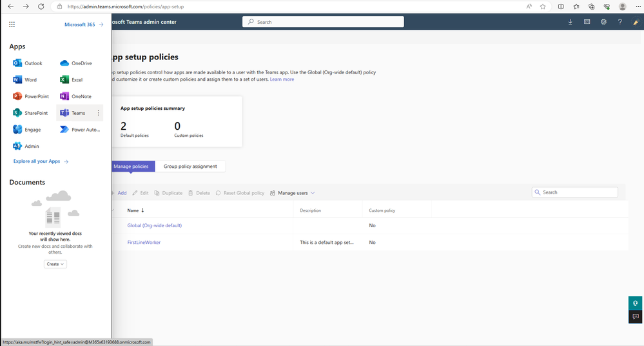This screenshot has height=346, width=644.
Task: Reload the browser page
Action: 41,6
